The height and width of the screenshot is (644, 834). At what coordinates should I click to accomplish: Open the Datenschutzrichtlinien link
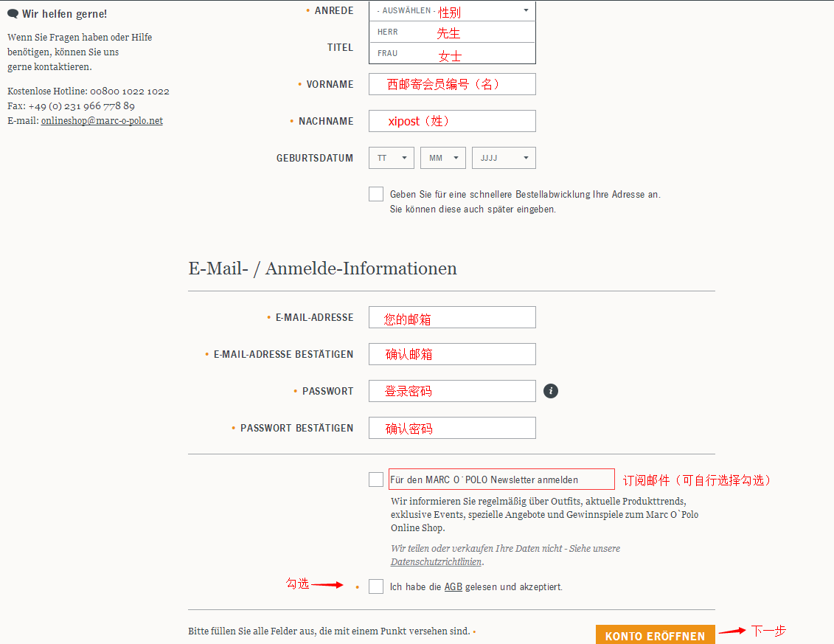436,562
